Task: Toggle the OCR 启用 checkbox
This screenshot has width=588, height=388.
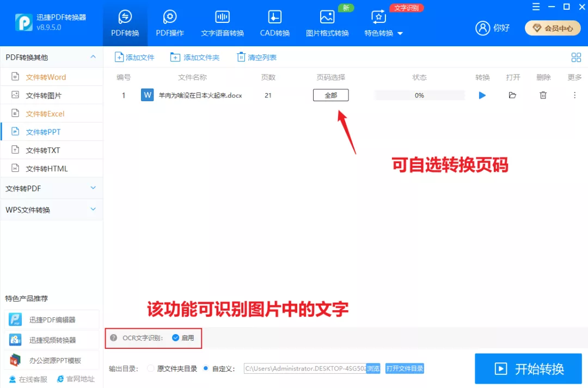Action: (x=175, y=338)
